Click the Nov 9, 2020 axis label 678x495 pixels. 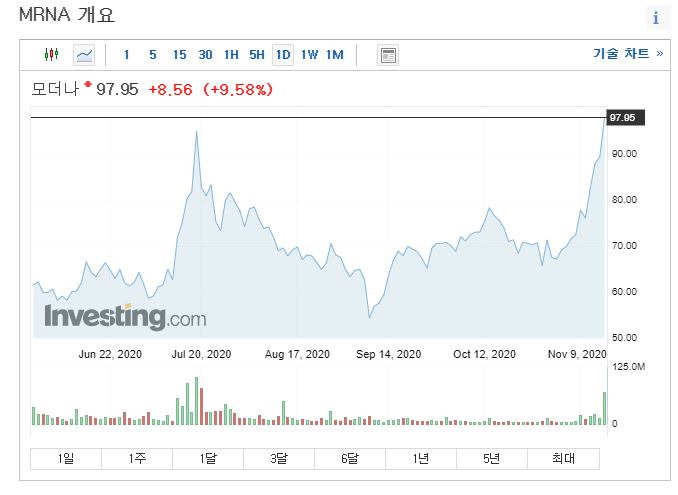point(577,354)
